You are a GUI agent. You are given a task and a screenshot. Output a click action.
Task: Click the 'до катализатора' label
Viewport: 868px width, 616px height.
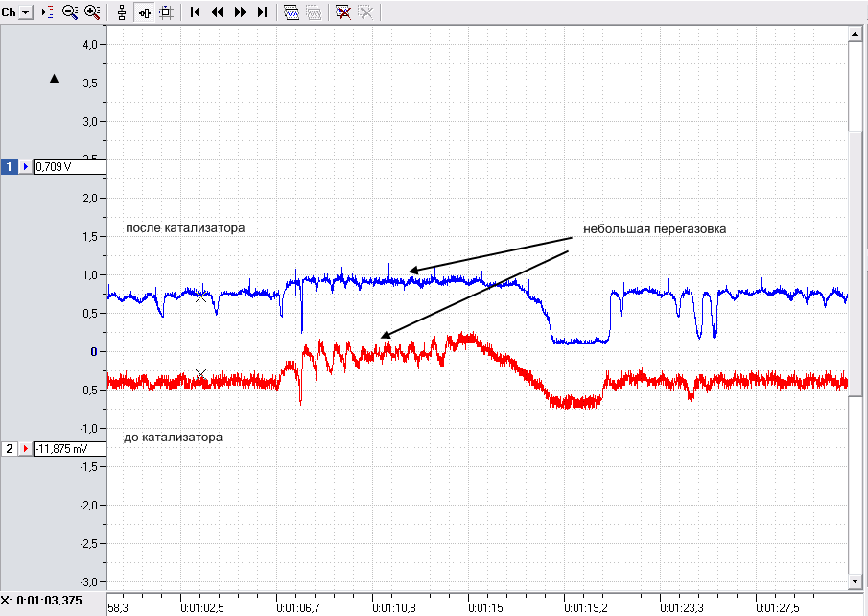pyautogui.click(x=173, y=438)
